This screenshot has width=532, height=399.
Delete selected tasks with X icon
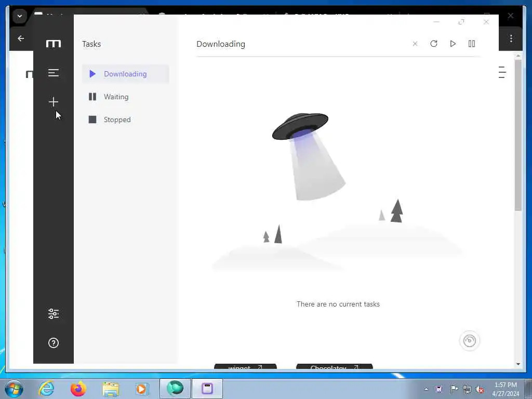[x=415, y=44]
